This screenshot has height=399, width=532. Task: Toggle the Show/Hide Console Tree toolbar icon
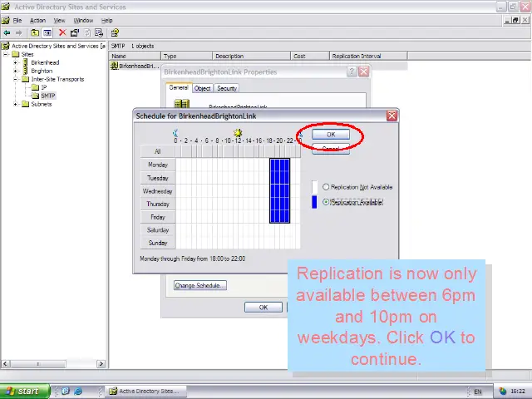tap(47, 33)
